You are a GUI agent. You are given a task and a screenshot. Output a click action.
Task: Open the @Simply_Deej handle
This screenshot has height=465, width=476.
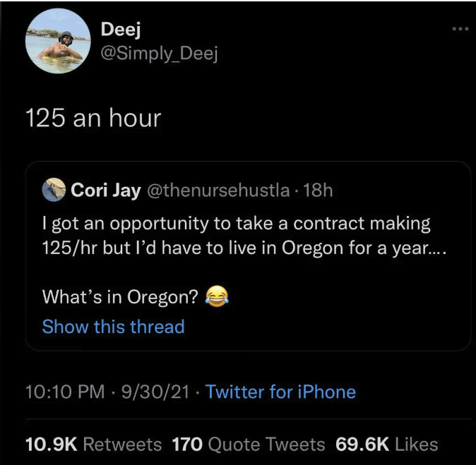pyautogui.click(x=160, y=54)
